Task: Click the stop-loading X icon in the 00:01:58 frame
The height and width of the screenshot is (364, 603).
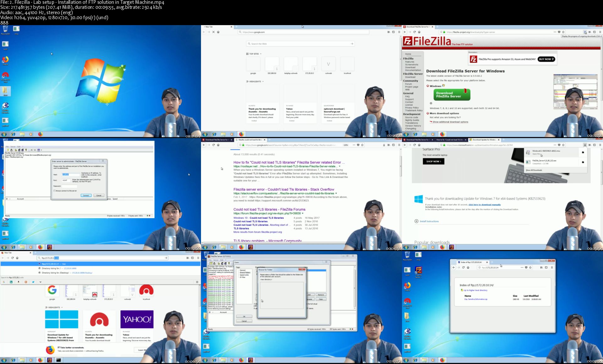Action: pos(214,32)
